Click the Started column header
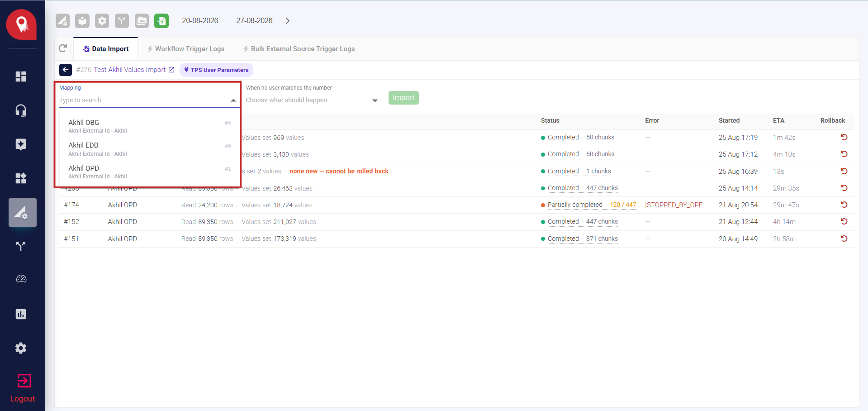The width and height of the screenshot is (868, 411). pos(729,120)
